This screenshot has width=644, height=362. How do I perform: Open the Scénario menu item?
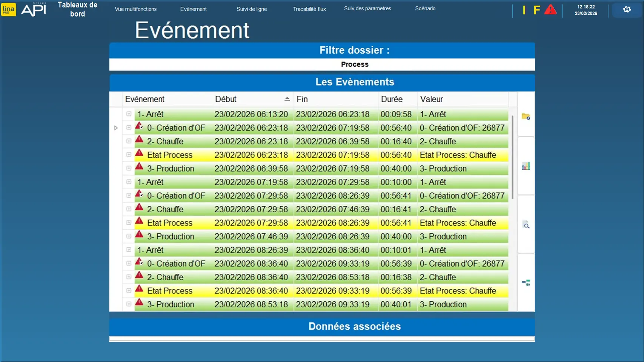(425, 8)
